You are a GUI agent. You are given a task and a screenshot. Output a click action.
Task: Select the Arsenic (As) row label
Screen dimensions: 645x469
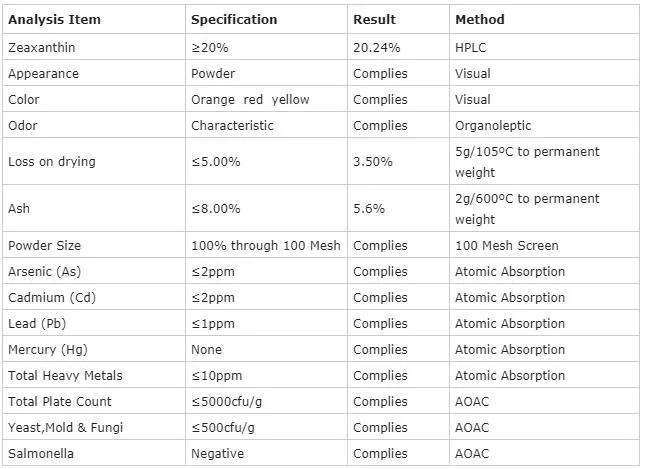(x=43, y=271)
